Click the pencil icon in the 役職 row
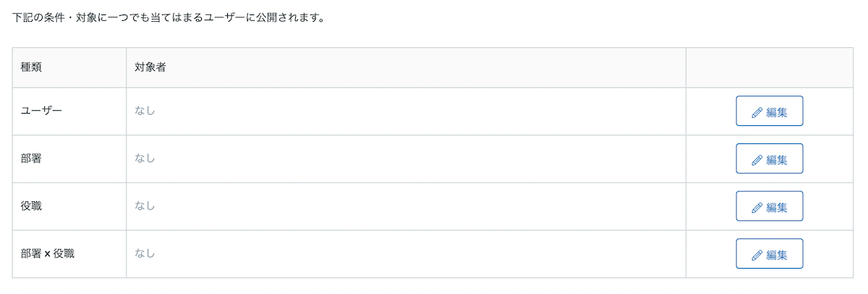The height and width of the screenshot is (294, 868). pos(757,207)
